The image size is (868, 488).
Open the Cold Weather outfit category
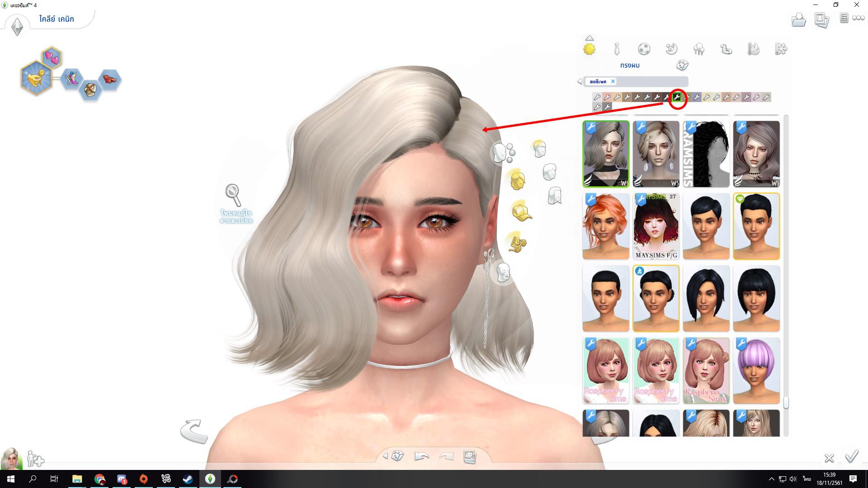pyautogui.click(x=781, y=49)
